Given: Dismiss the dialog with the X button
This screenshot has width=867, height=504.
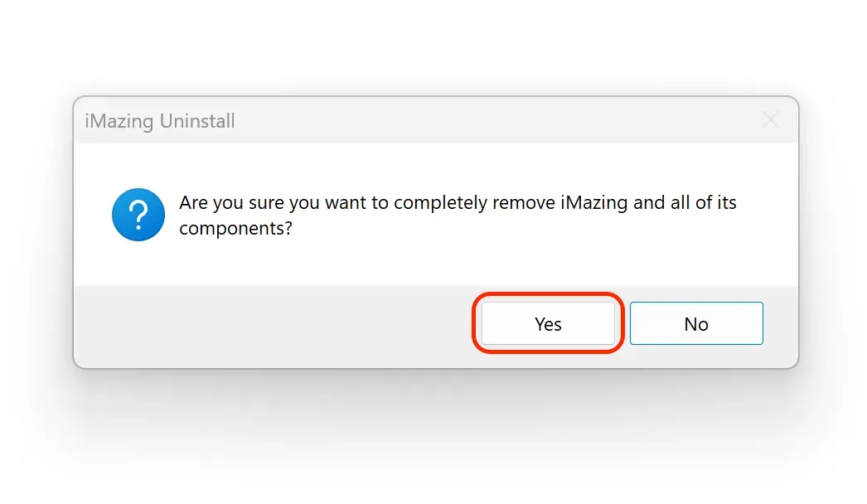Looking at the screenshot, I should pyautogui.click(x=771, y=120).
